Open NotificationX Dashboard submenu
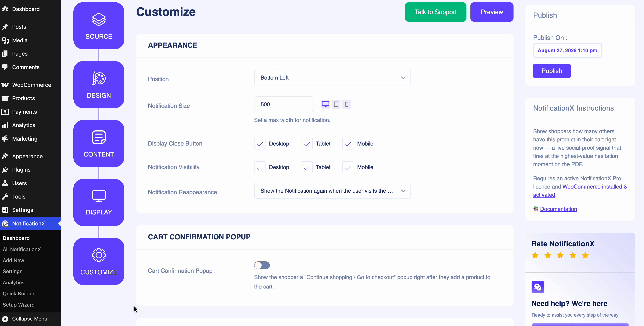644x326 pixels. coord(16,238)
